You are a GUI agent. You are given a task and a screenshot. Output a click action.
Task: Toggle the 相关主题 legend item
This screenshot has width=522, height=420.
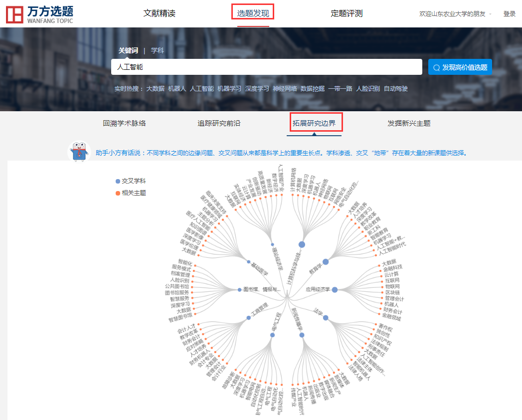[x=131, y=193]
